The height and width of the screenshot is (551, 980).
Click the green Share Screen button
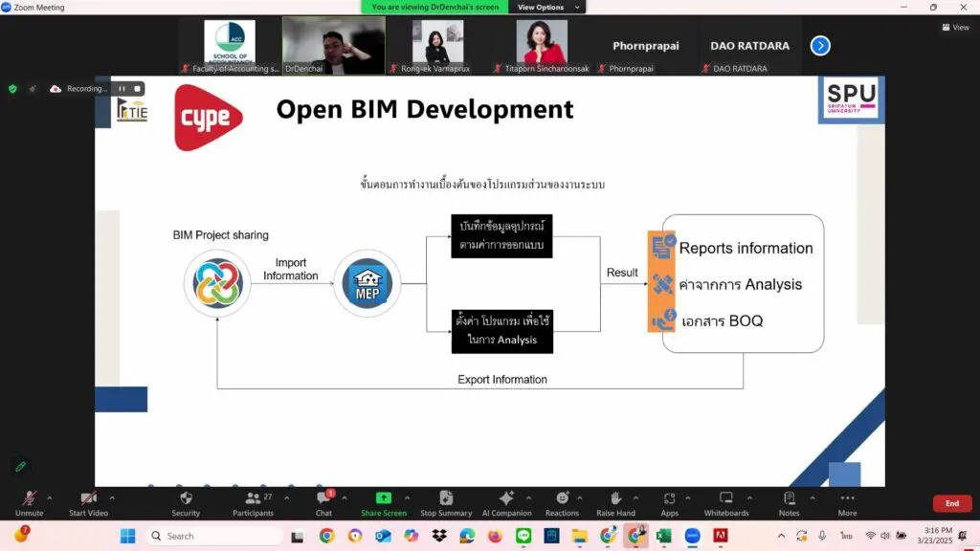click(x=383, y=503)
